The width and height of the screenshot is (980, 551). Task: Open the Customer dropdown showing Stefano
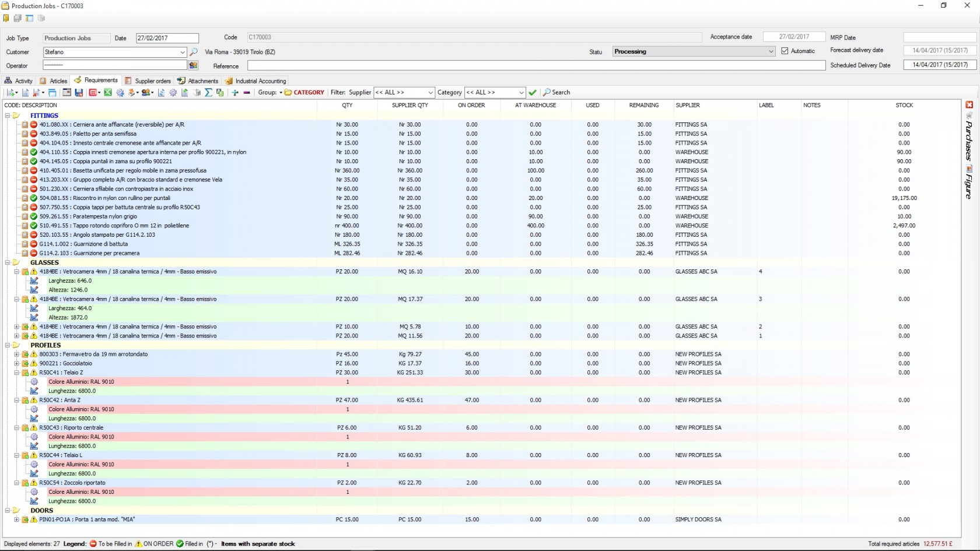(x=183, y=52)
